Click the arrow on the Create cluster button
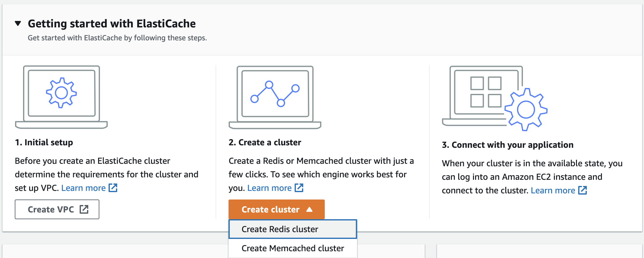 point(309,209)
